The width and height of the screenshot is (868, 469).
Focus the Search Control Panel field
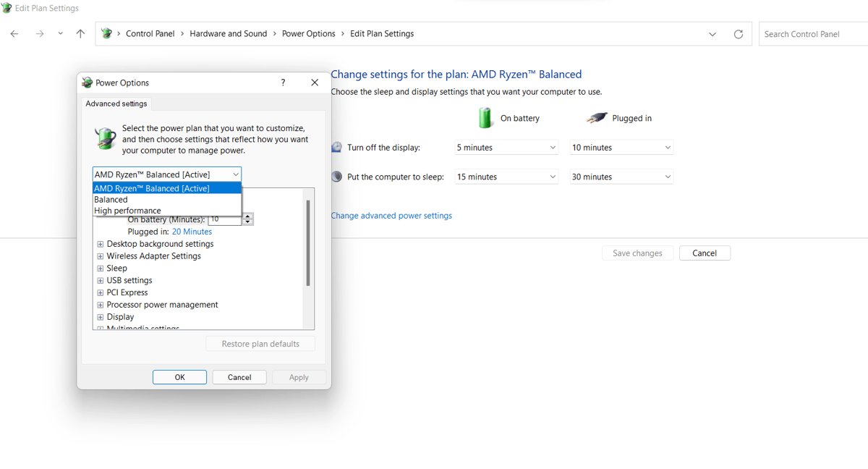click(813, 34)
